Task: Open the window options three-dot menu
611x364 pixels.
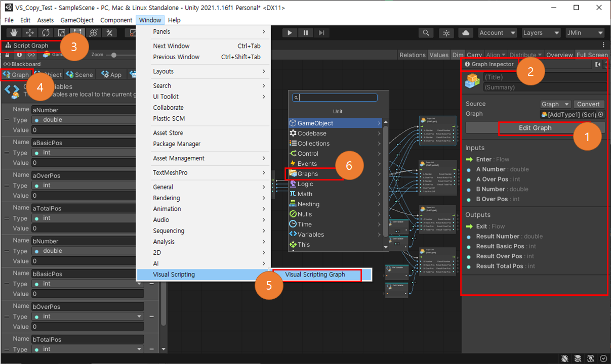Action: (603, 45)
